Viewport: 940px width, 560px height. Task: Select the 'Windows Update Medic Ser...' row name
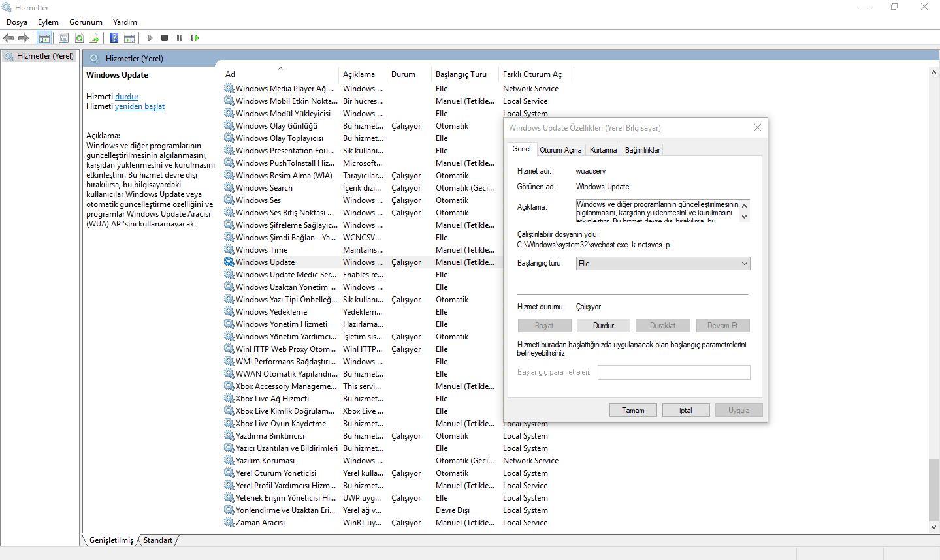(286, 275)
